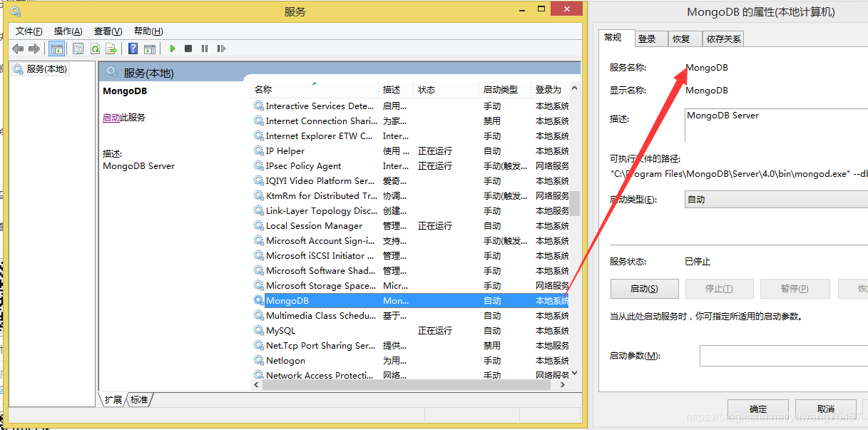The height and width of the screenshot is (430, 868).
Task: Open the 帮助(H) menu
Action: click(148, 31)
